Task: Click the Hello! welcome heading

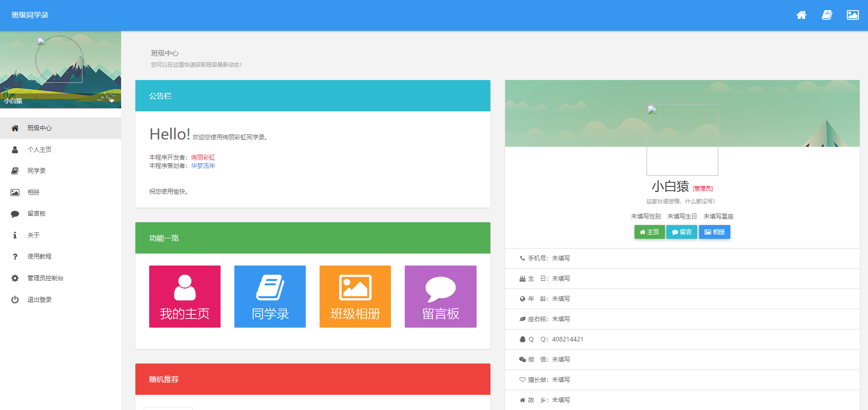Action: click(170, 134)
